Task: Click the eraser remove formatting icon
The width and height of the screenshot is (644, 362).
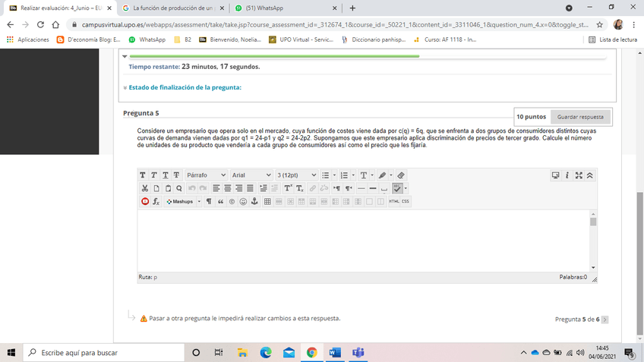Action: coord(401,175)
